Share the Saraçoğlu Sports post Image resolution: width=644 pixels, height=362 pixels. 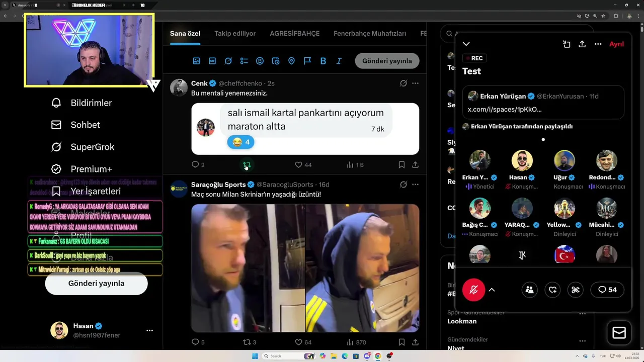(x=415, y=342)
